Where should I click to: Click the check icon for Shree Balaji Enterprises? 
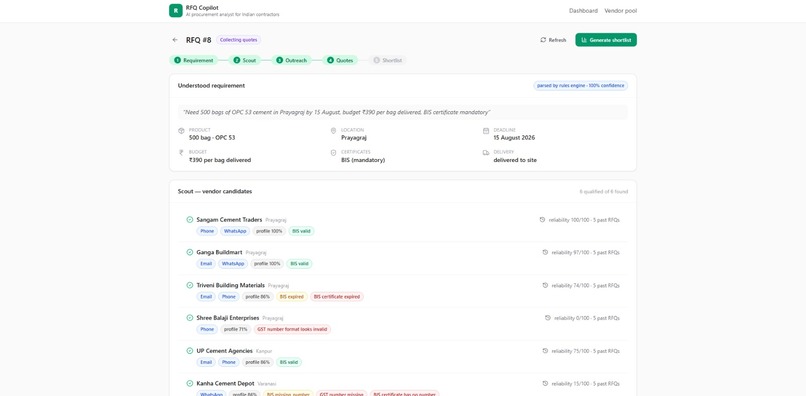point(190,318)
